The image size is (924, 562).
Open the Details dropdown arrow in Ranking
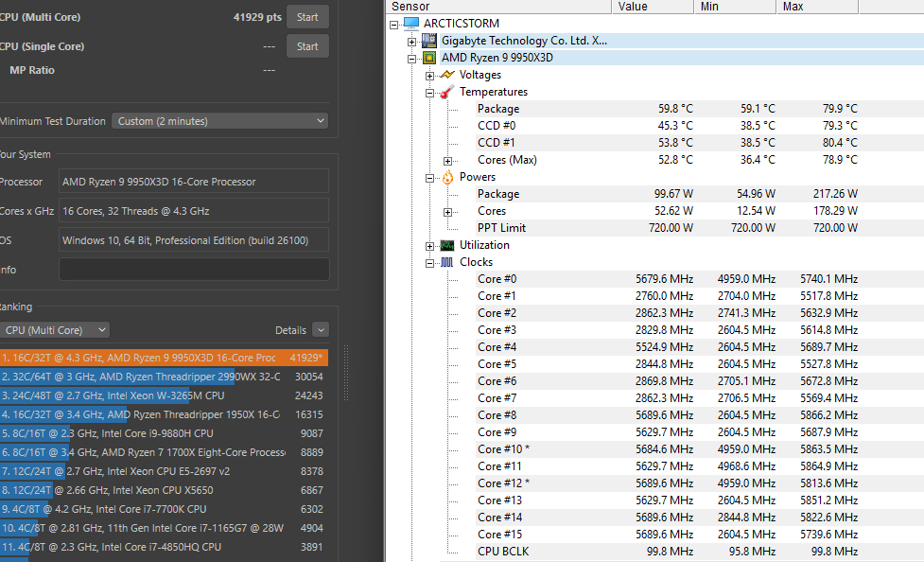coord(321,330)
